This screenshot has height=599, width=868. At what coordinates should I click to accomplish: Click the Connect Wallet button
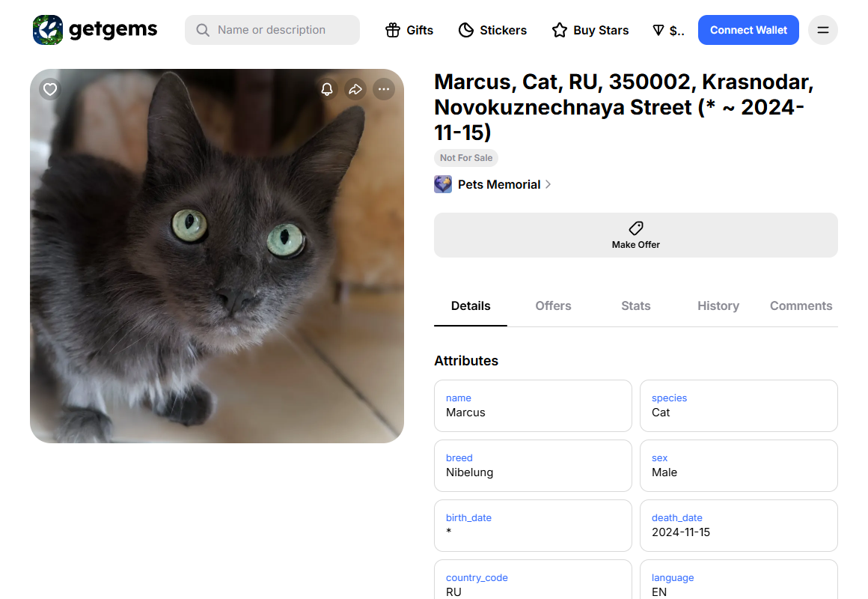point(748,30)
